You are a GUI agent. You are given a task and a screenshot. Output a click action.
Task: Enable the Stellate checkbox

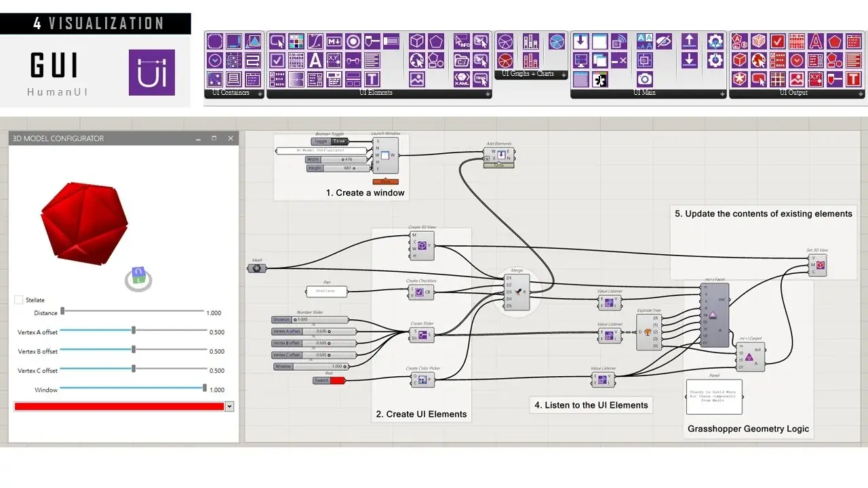18,300
